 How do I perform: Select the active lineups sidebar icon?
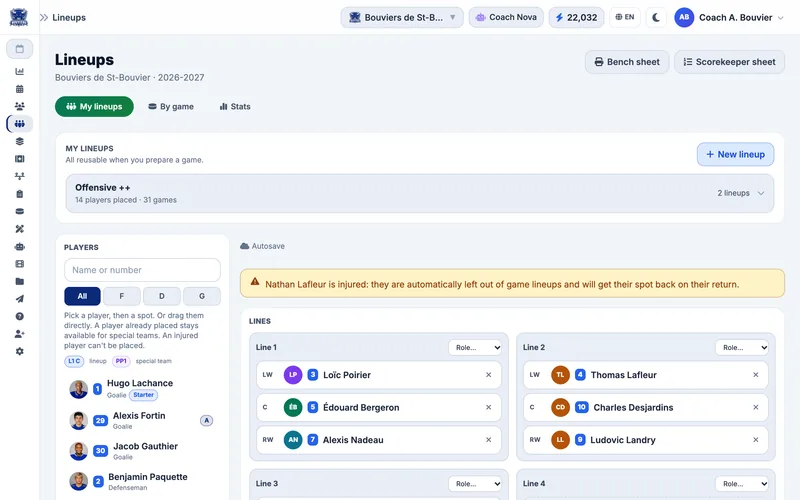click(x=19, y=123)
